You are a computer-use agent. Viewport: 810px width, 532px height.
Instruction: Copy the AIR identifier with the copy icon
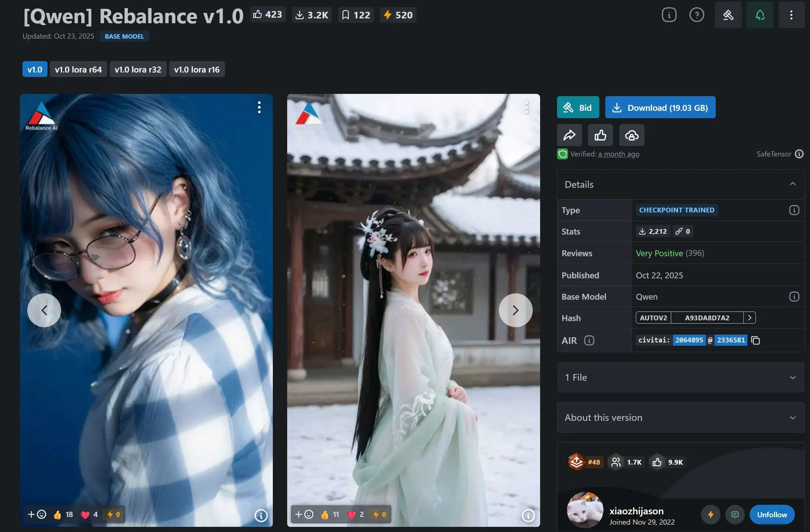756,340
